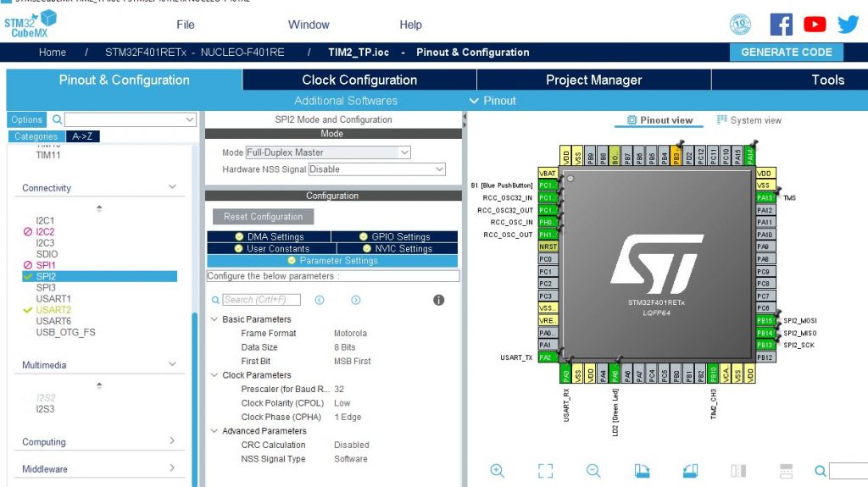Click the parameter search magnifier icon

tap(215, 300)
